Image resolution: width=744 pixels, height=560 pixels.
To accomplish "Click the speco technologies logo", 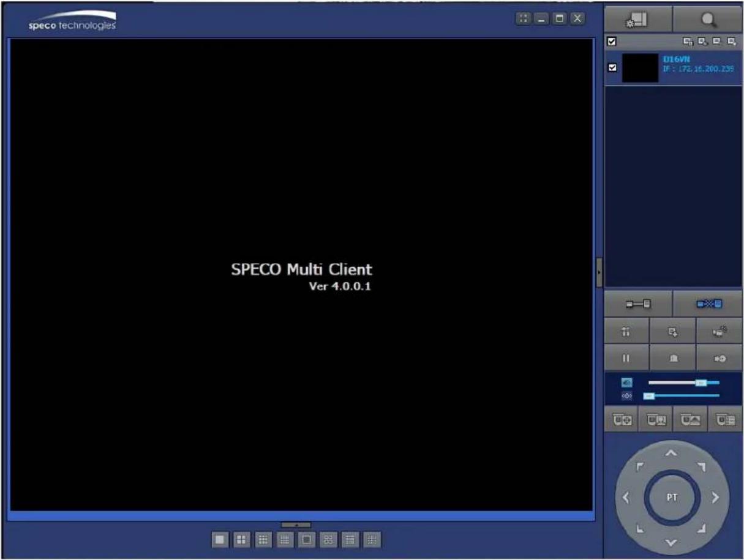I will [72, 22].
